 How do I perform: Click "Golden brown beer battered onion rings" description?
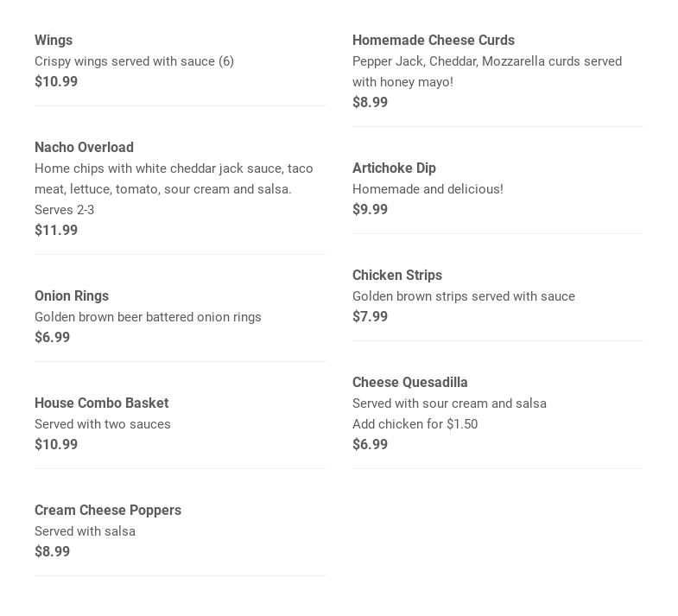coord(148,317)
